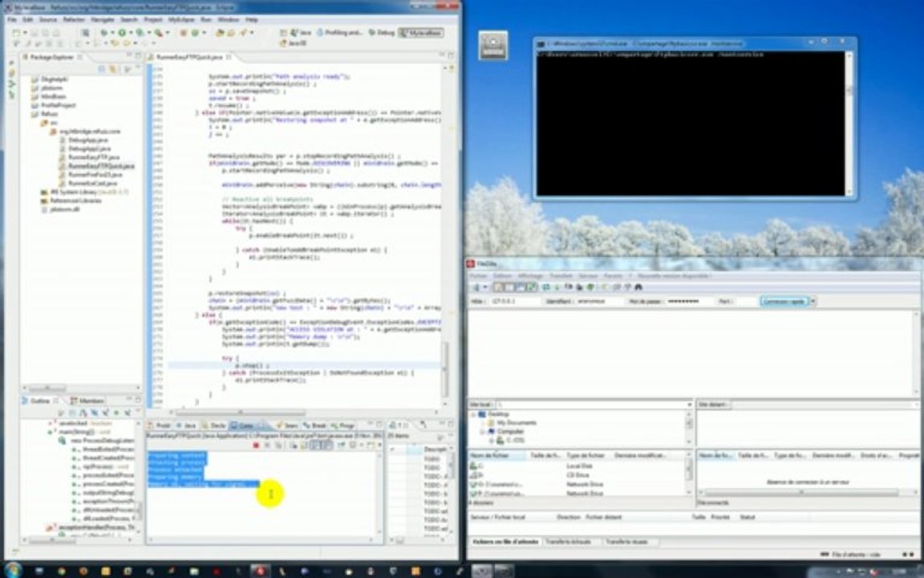Click Collapse All icon in Package Explorer
This screenshot has width=924, height=578.
pos(101,69)
